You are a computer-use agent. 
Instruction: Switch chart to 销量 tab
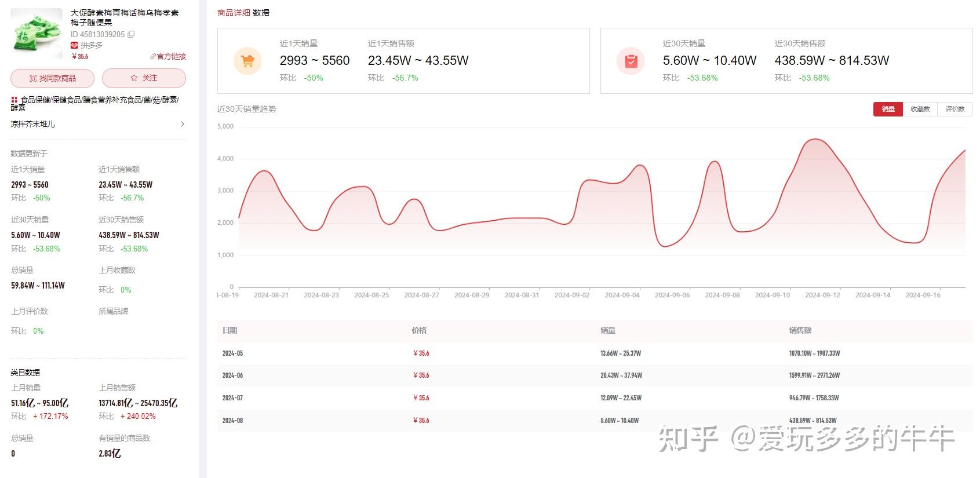888,109
